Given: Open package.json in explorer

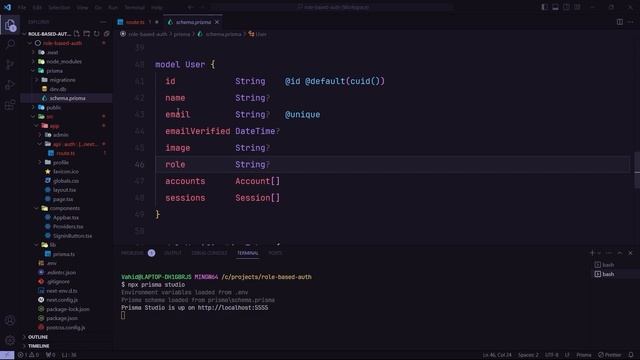Looking at the screenshot, I should (x=62, y=318).
